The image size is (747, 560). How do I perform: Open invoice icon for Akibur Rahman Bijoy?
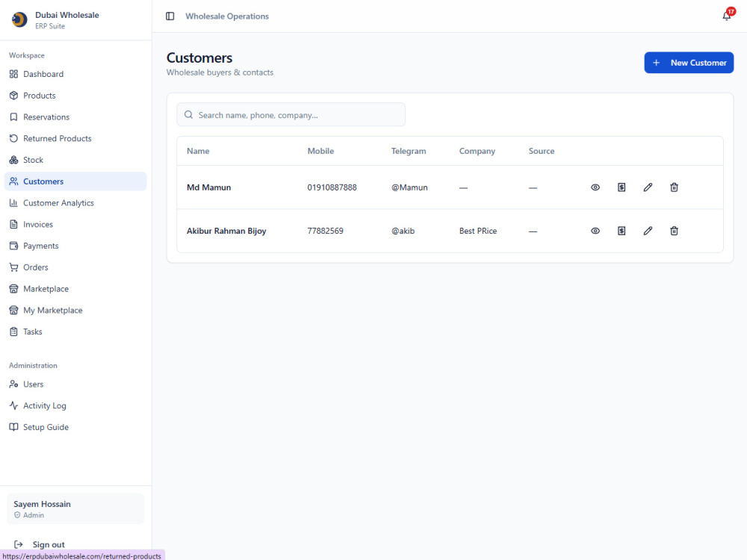click(622, 231)
